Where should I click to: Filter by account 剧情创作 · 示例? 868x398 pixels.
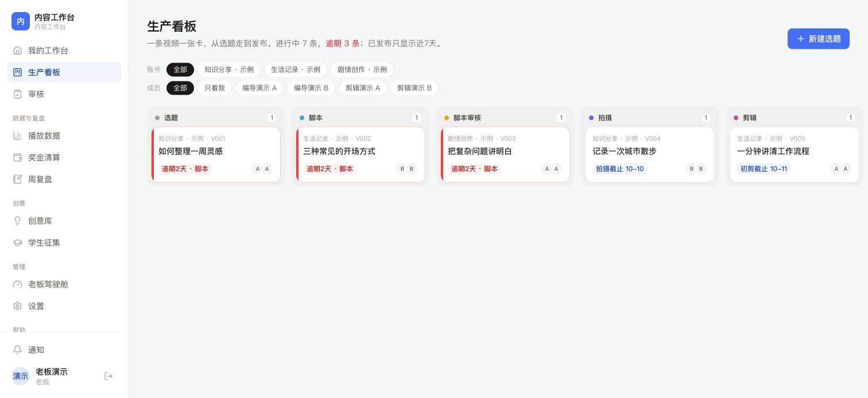point(362,69)
